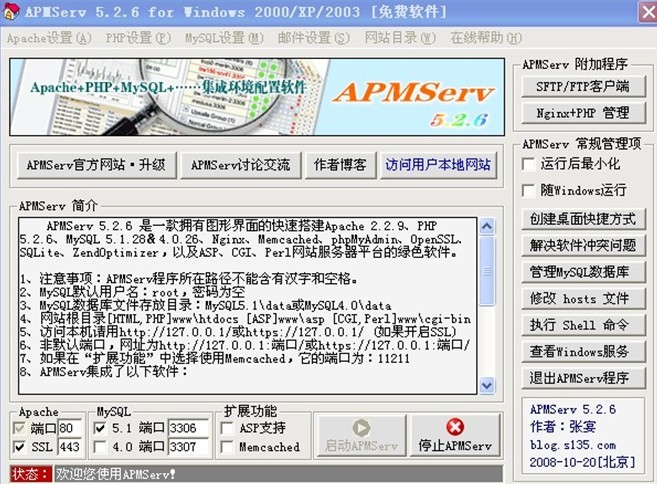Click 访问用户本地网站 button
The height and width of the screenshot is (484, 657).
coord(438,165)
